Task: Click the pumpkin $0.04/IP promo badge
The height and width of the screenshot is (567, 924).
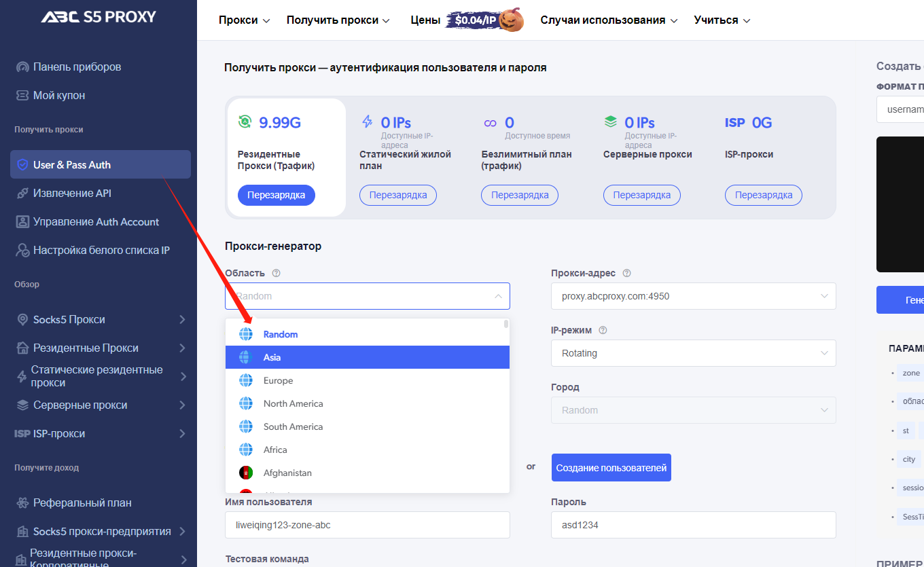Action: point(485,20)
